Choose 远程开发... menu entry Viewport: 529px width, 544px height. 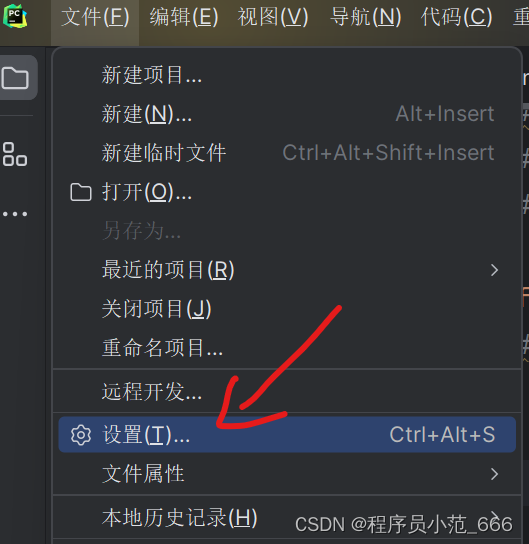(287, 391)
